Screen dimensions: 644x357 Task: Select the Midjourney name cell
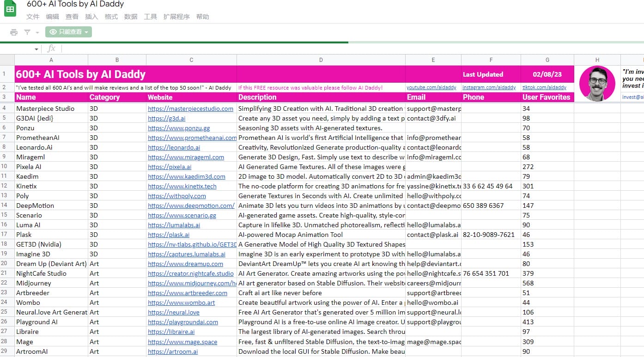51,283
